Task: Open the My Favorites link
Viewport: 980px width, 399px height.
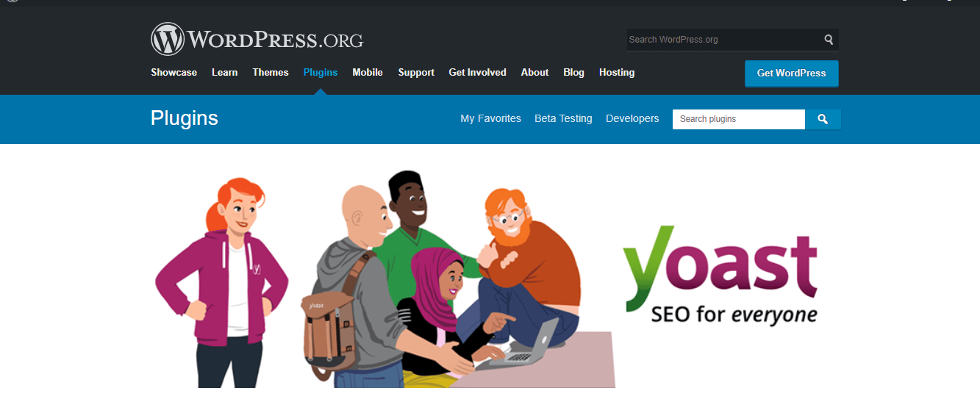Action: [x=491, y=118]
